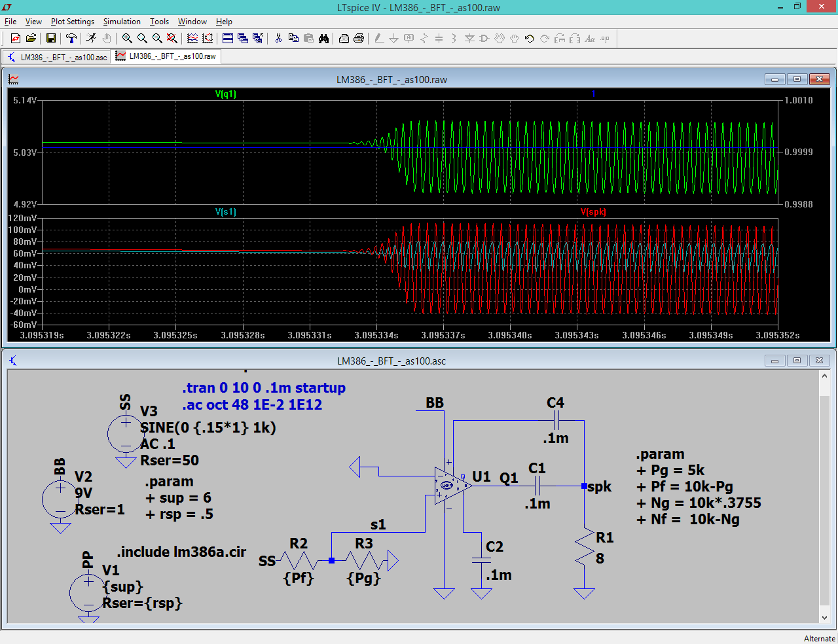
Task: Click the {Pf} value under R2
Action: [299, 578]
